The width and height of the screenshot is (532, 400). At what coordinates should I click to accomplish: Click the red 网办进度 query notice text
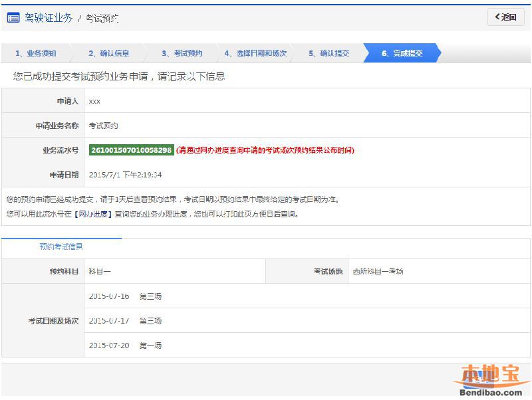(265, 150)
